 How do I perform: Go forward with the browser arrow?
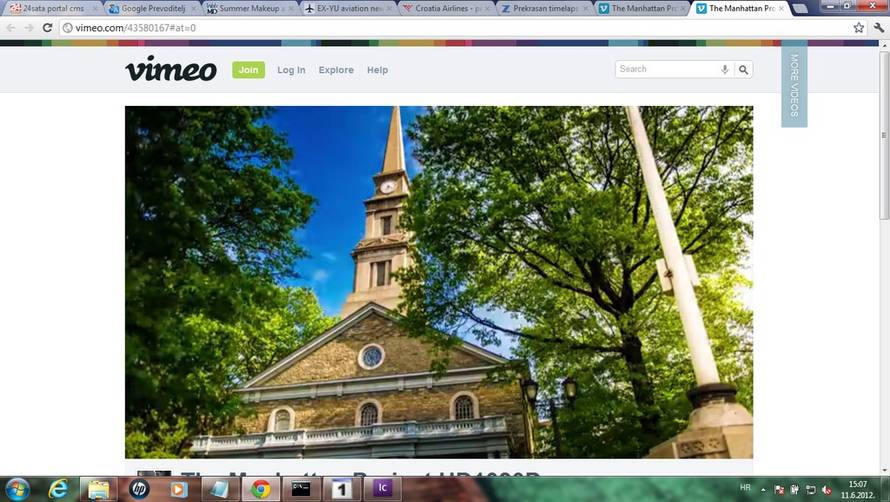29,27
